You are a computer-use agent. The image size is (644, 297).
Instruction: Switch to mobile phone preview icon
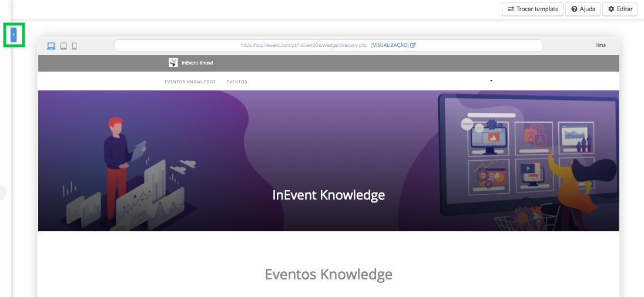tap(75, 46)
